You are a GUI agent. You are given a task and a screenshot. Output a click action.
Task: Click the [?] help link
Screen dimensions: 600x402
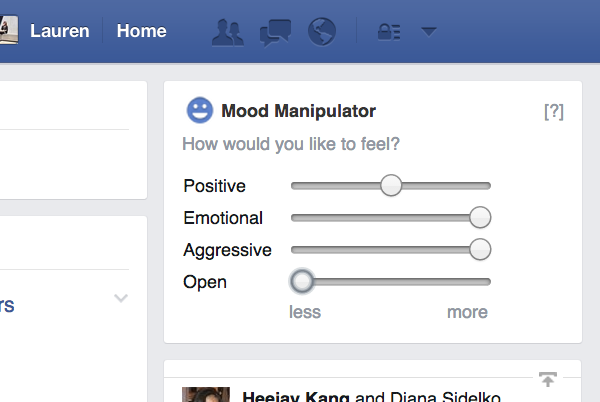click(554, 112)
